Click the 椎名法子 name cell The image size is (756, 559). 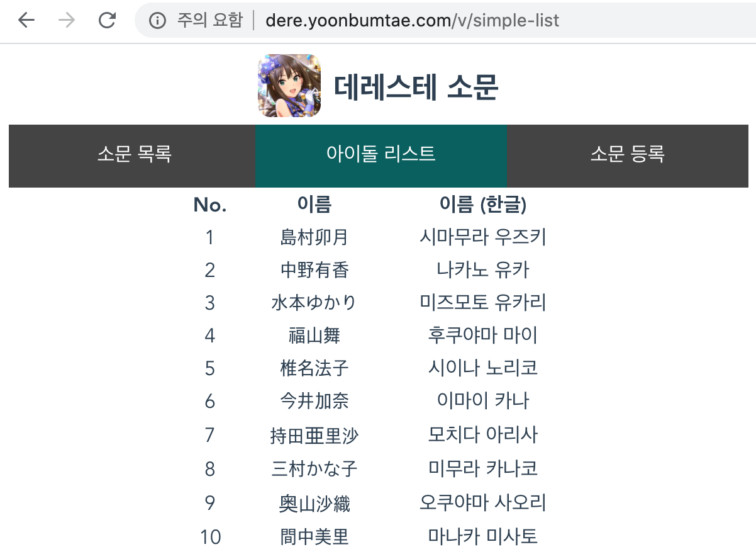[314, 368]
